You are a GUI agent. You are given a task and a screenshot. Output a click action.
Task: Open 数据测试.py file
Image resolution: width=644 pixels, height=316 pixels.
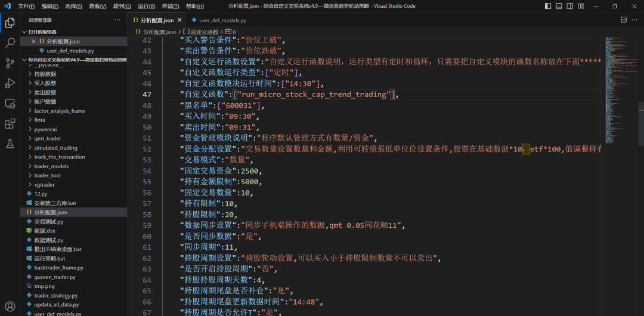pyautogui.click(x=74, y=240)
